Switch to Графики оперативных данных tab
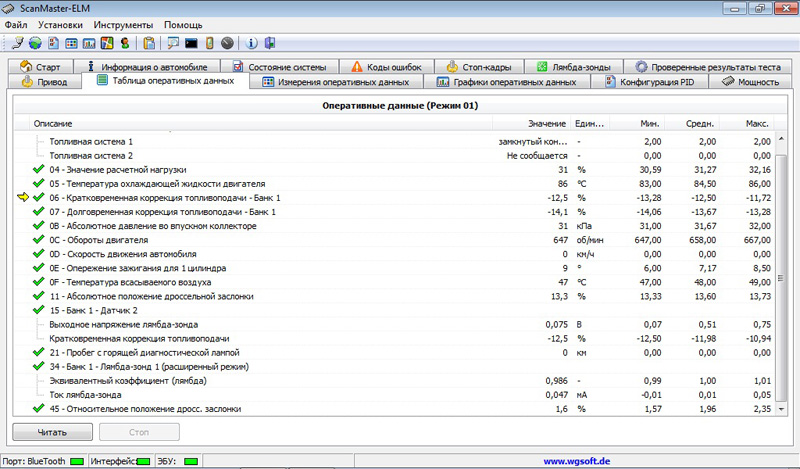 pyautogui.click(x=507, y=82)
